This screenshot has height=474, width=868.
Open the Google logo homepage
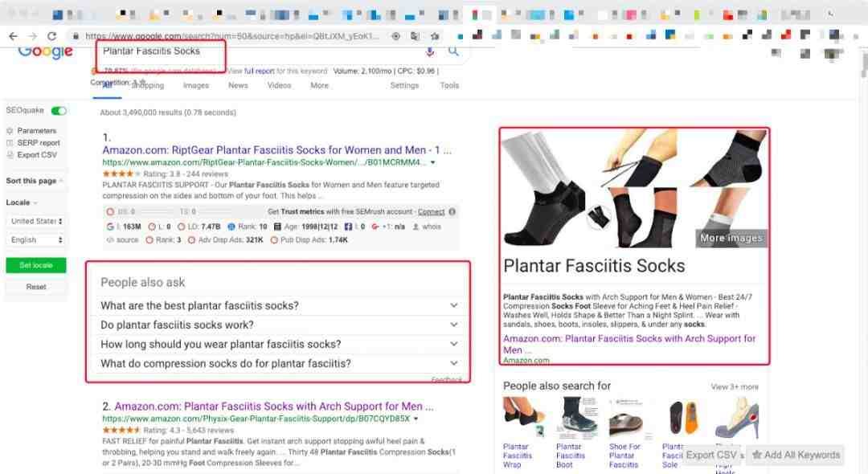point(45,51)
